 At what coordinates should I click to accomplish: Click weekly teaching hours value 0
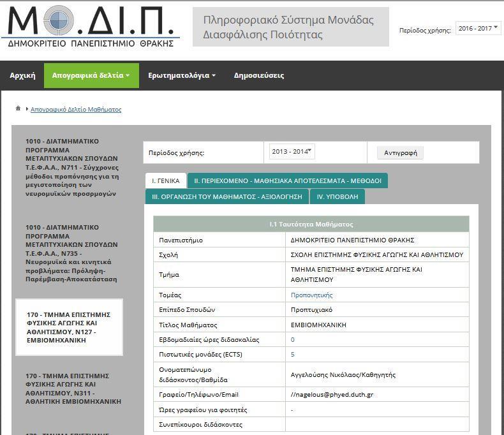pos(292,339)
